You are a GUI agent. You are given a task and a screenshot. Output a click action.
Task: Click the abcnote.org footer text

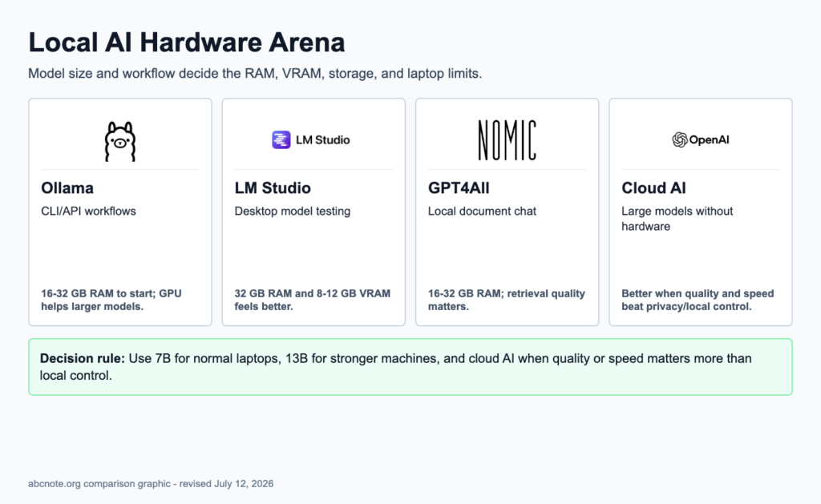[151, 484]
